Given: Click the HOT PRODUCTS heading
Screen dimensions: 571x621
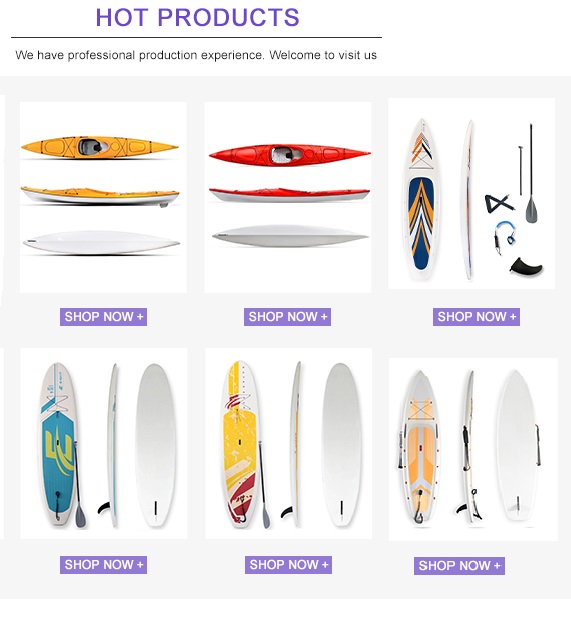Looking at the screenshot, I should click(x=197, y=17).
